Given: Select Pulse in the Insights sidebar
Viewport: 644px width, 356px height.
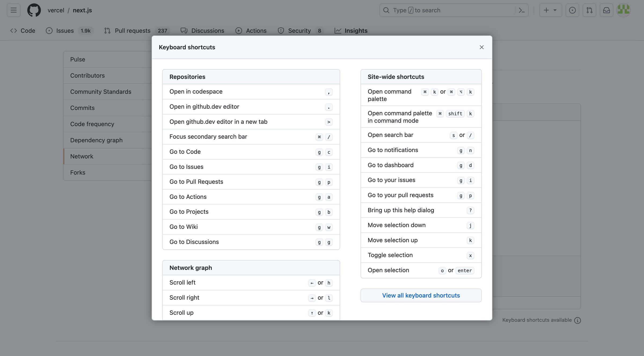Looking at the screenshot, I should point(108,59).
